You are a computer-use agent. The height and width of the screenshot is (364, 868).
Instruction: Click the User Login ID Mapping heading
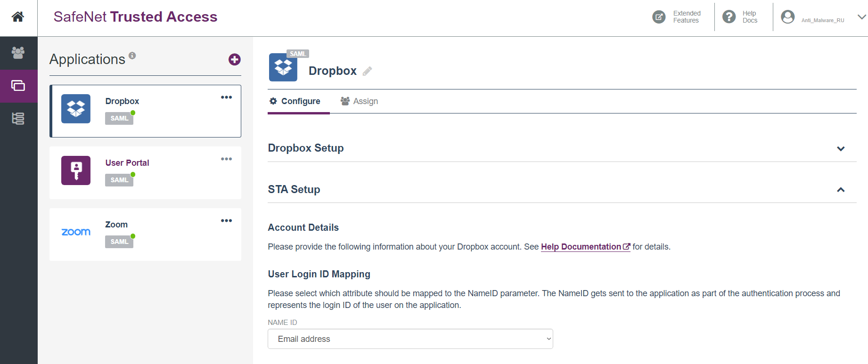[x=319, y=274]
